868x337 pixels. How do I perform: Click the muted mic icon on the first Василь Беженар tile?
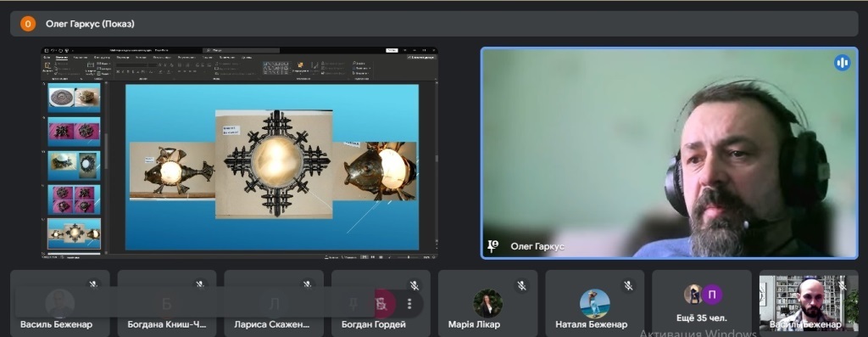(x=93, y=285)
